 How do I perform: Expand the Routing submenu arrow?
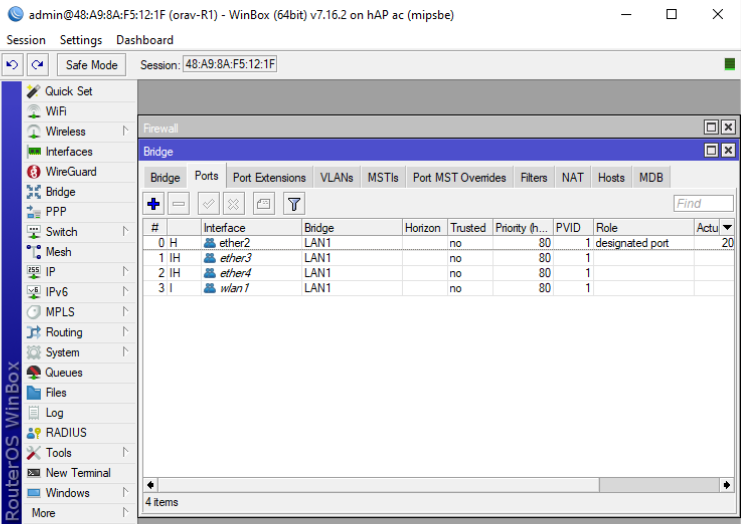[x=126, y=332]
